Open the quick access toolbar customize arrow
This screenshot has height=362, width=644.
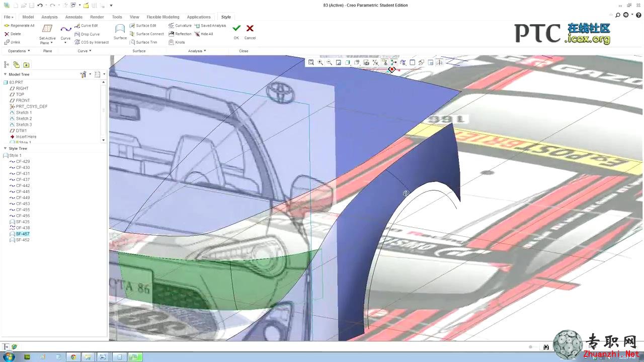(x=111, y=5)
